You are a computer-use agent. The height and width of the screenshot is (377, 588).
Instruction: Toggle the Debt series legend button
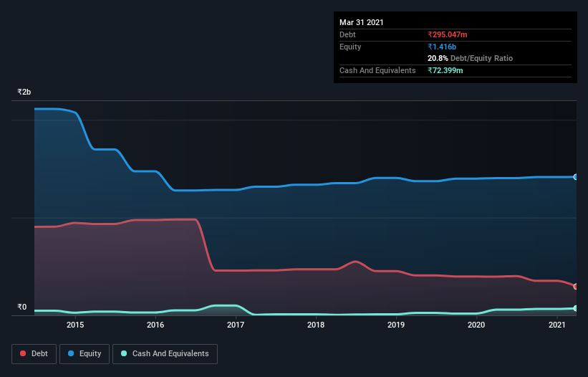(x=34, y=354)
